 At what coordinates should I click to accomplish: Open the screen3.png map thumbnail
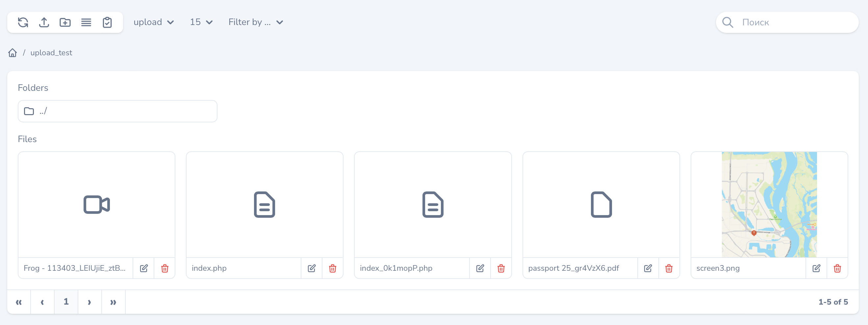[769, 204]
